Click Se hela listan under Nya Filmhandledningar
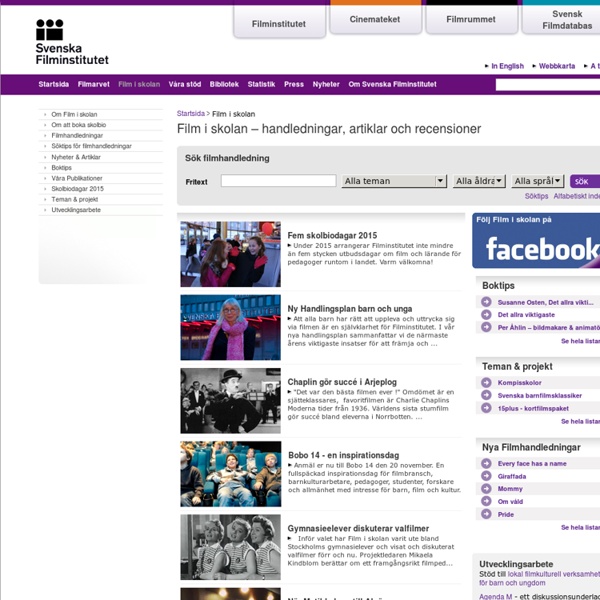 tap(580, 527)
